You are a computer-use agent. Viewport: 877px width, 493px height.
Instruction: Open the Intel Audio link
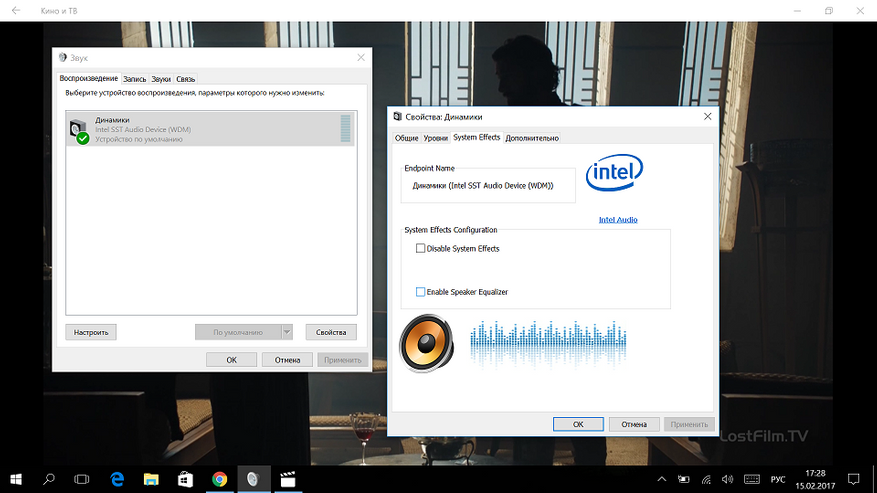click(x=618, y=220)
